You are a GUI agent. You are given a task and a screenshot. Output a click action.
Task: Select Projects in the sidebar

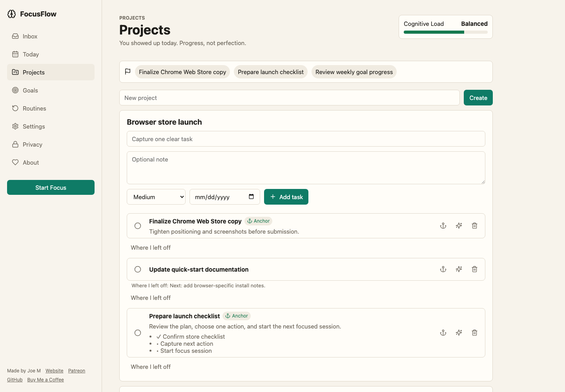pos(51,72)
